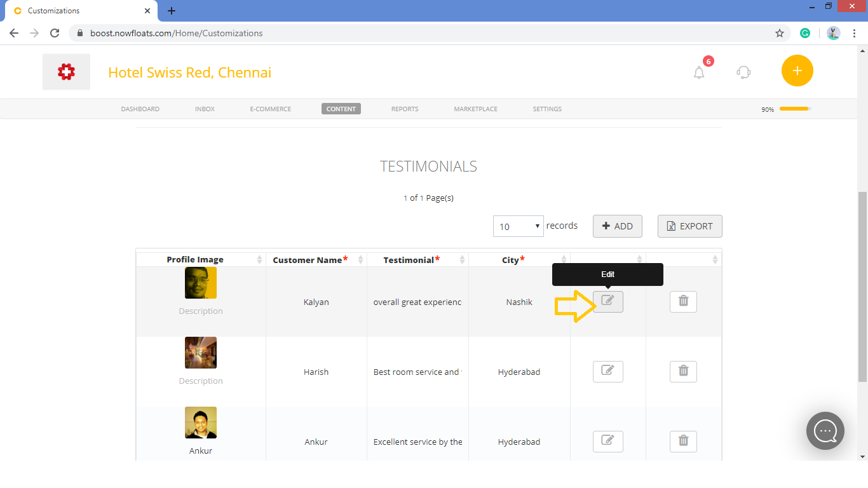Export testimonials with EXPORT button

point(690,226)
